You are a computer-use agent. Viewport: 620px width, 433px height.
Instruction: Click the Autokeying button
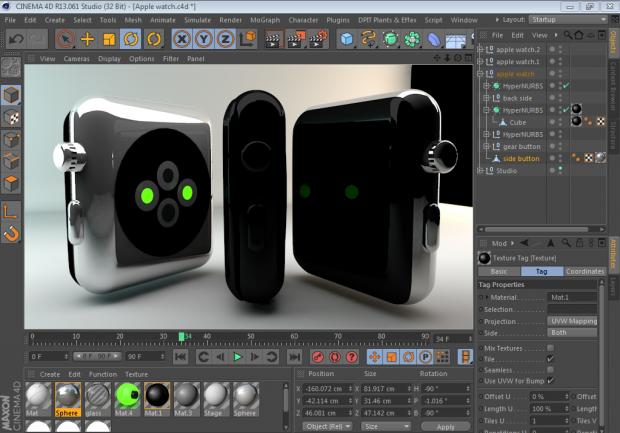pos(335,357)
